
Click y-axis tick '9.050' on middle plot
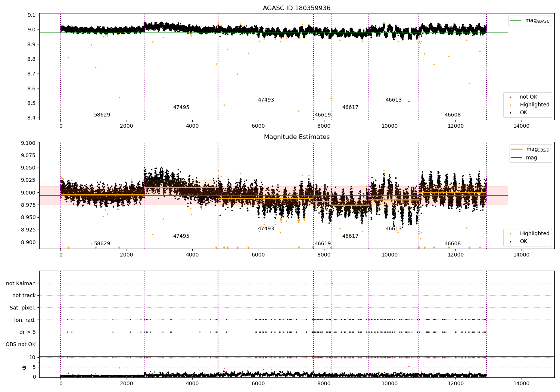pos(29,168)
